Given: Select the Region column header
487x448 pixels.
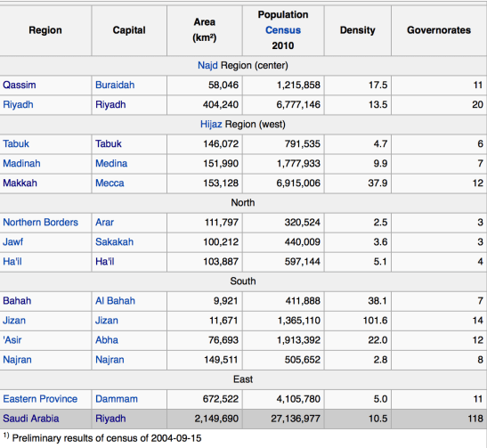Looking at the screenshot, I should click(45, 30).
